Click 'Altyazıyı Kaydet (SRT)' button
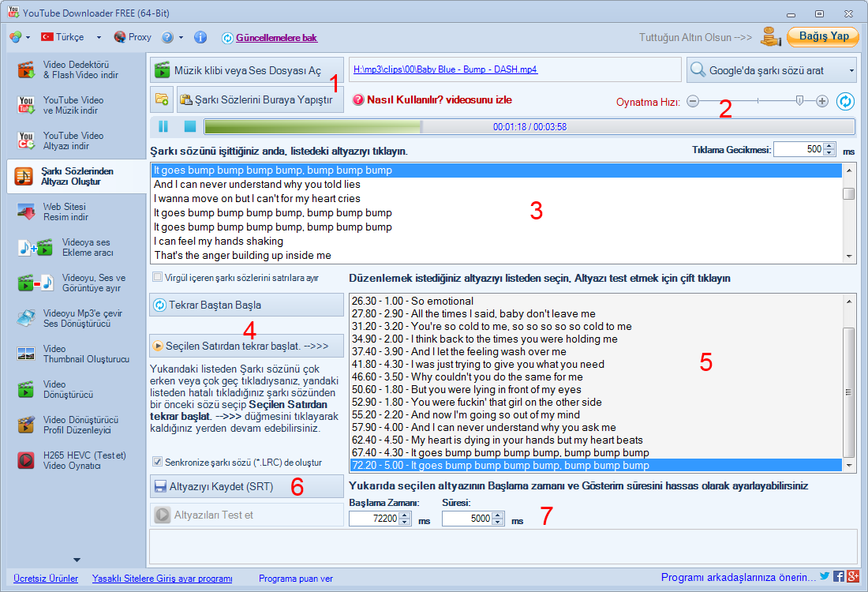 pyautogui.click(x=246, y=486)
